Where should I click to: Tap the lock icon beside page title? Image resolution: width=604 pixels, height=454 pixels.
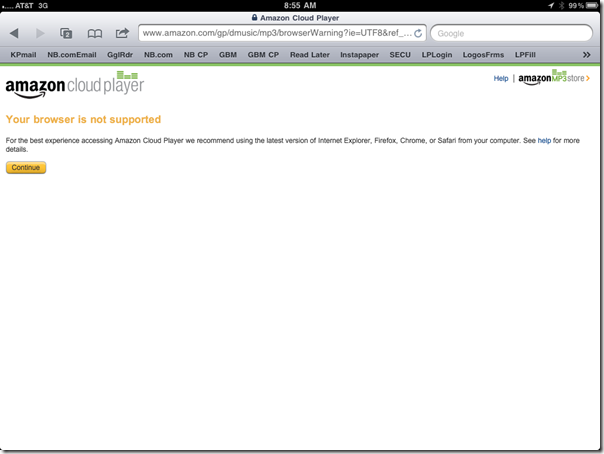254,17
